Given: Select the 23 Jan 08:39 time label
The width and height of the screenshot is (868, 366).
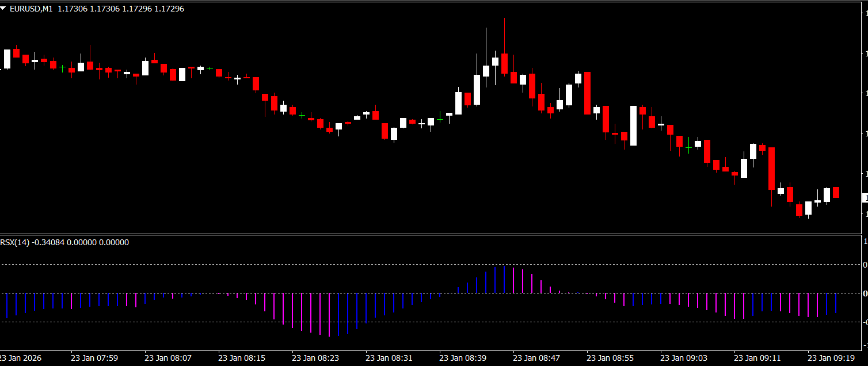Looking at the screenshot, I should 463,358.
